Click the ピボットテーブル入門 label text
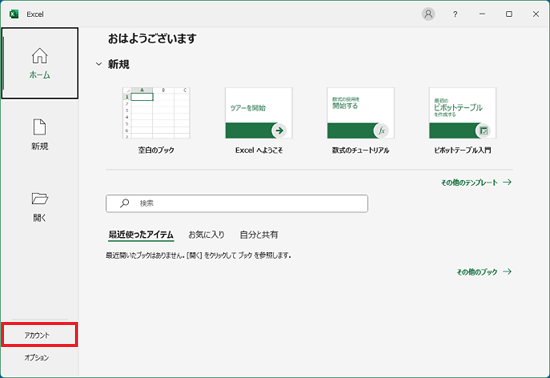Viewport: 550px width, 378px height. [x=463, y=150]
